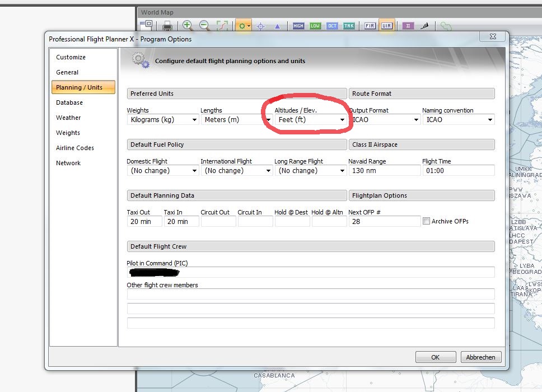Click the Circuit Out field
The width and height of the screenshot is (542, 392).
(218, 222)
